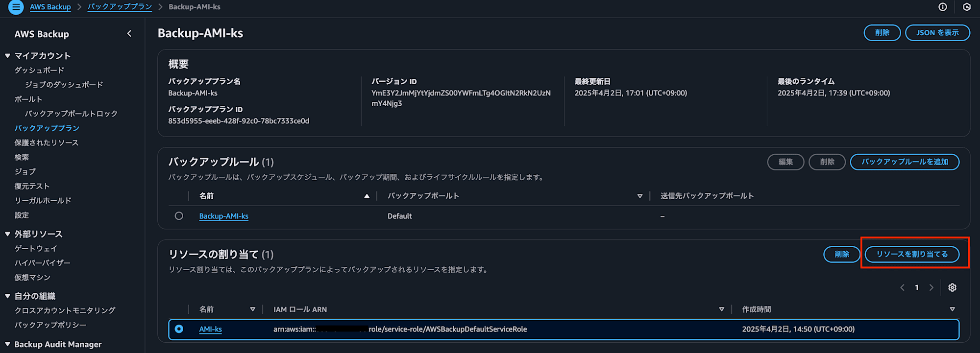Image resolution: width=980 pixels, height=353 pixels.
Task: Click AWS Backup breadcrumb link
Action: (50, 7)
